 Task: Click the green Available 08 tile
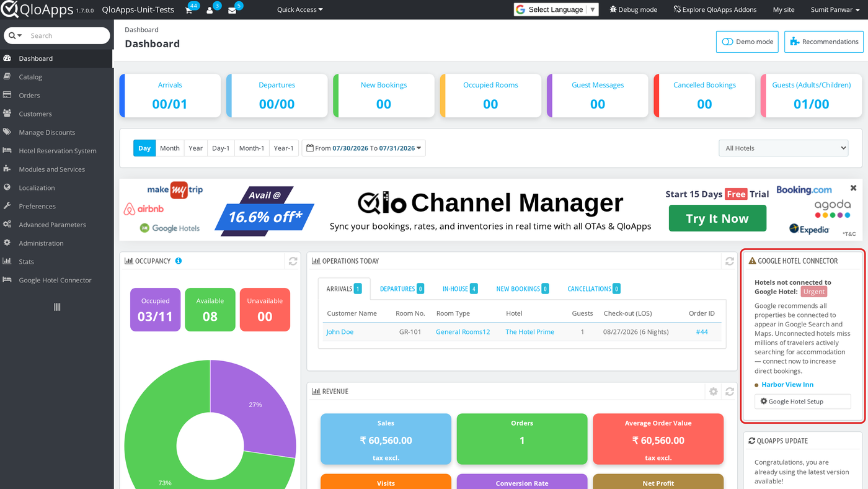[x=210, y=310]
